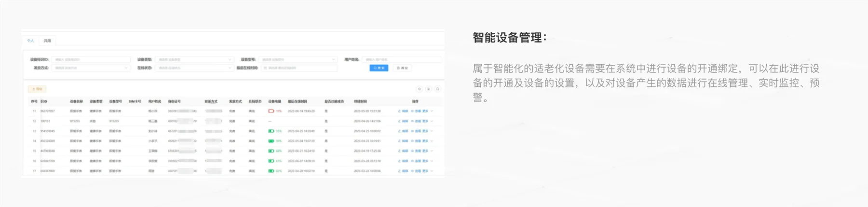Focus the 设备标识ID input field
Screen dimensions: 868x207
[x=91, y=59]
